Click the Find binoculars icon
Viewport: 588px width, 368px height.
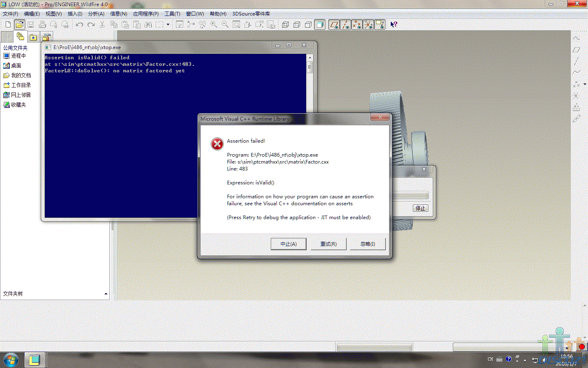[148, 25]
